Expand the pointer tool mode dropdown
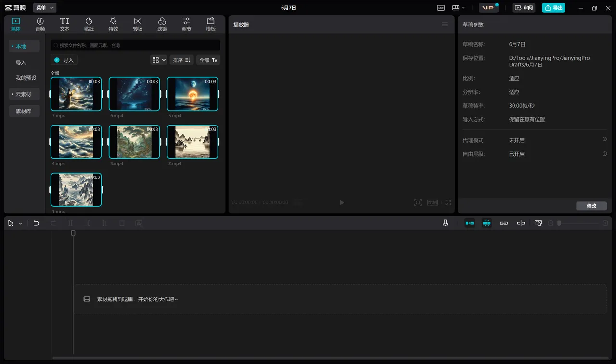 tap(20, 223)
